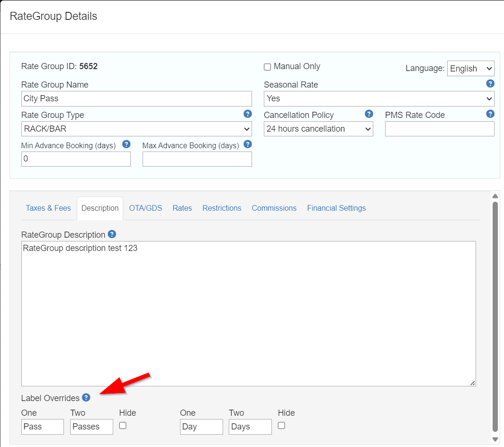Click the Rate Group Name field
Screen dimensions: 504x447
(x=136, y=99)
